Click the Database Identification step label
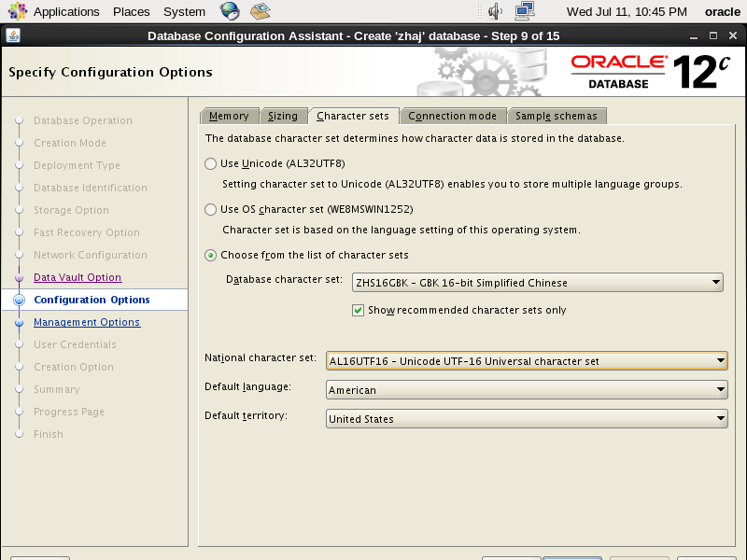This screenshot has width=747, height=560. click(91, 188)
